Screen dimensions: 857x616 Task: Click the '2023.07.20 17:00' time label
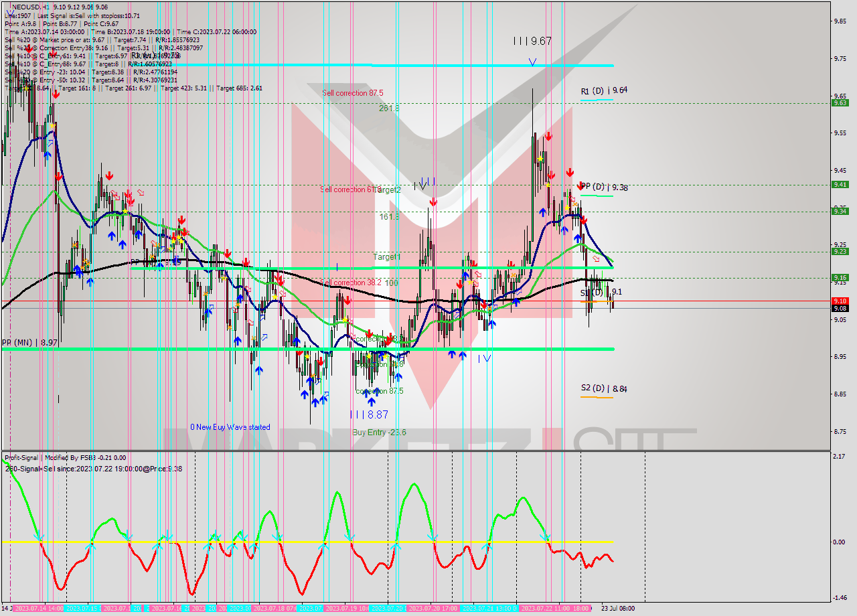click(x=433, y=608)
